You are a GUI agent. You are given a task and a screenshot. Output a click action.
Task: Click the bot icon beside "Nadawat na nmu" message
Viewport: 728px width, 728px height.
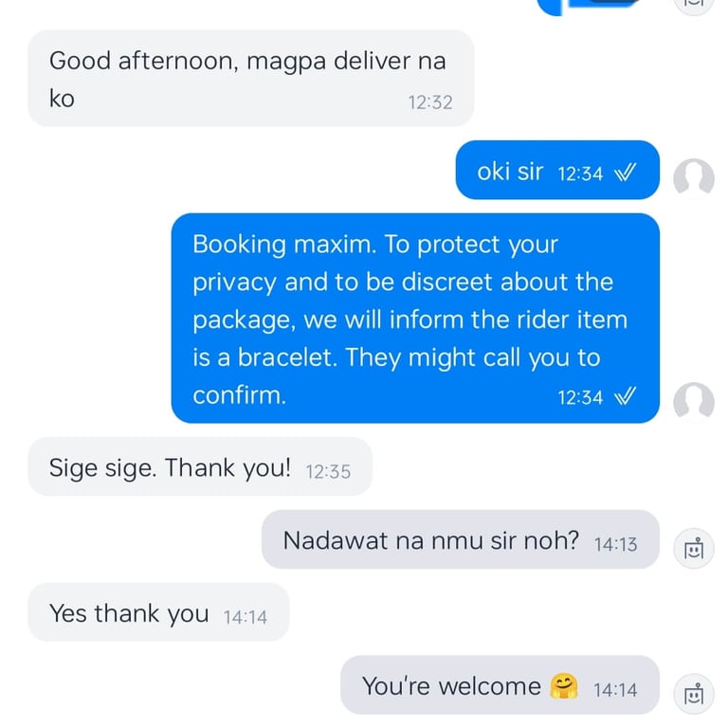coord(693,548)
